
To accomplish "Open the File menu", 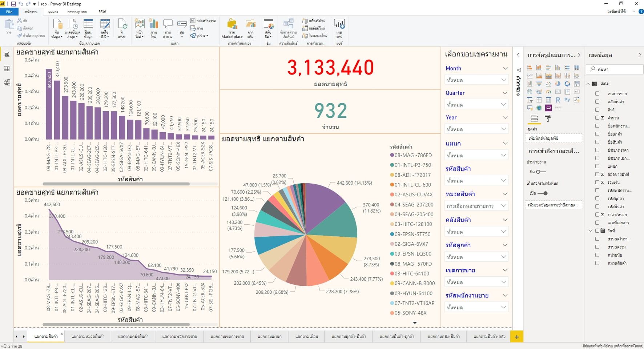I will [x=9, y=12].
